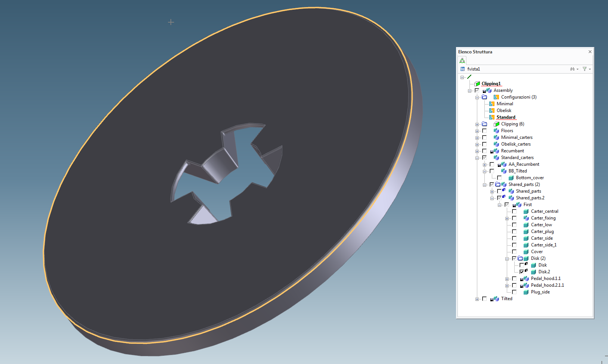The height and width of the screenshot is (364, 608).
Task: Toggle the Standard_carters checkbox
Action: [484, 158]
